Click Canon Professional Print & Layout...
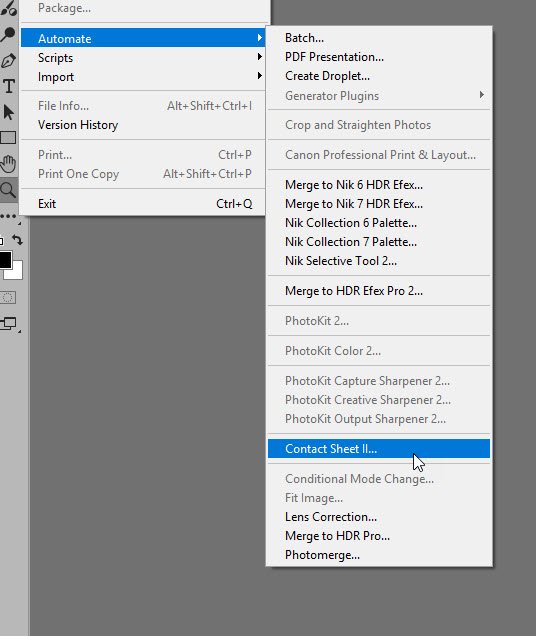This screenshot has height=636, width=536. [x=379, y=155]
